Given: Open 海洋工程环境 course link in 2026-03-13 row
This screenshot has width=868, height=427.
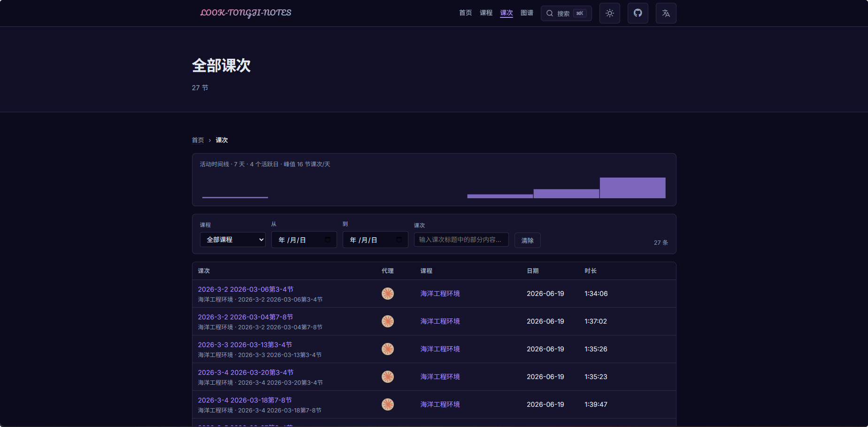Looking at the screenshot, I should click(440, 349).
